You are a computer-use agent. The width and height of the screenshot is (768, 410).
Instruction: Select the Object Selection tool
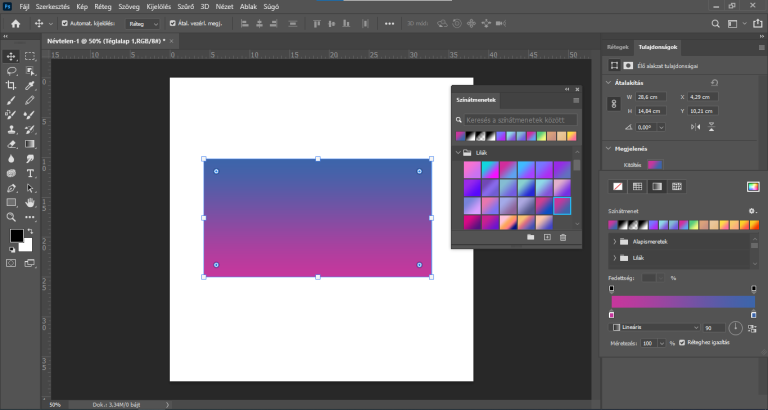(x=30, y=71)
